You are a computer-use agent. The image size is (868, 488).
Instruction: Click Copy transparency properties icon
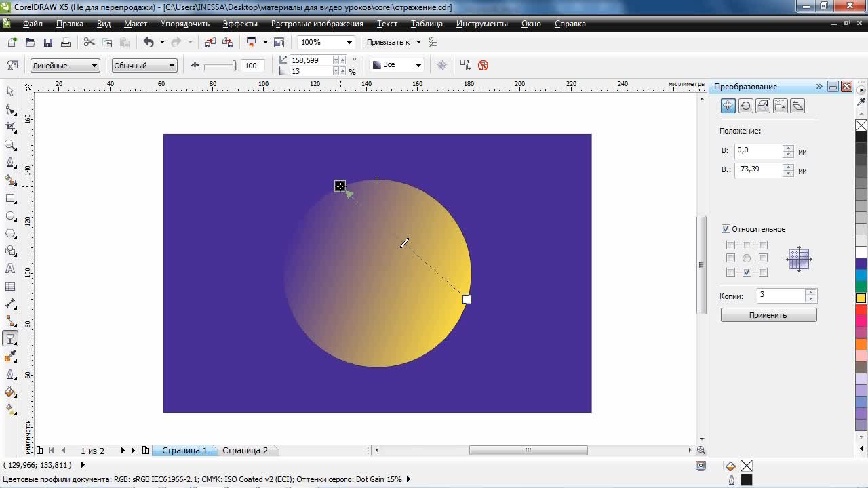(x=465, y=65)
